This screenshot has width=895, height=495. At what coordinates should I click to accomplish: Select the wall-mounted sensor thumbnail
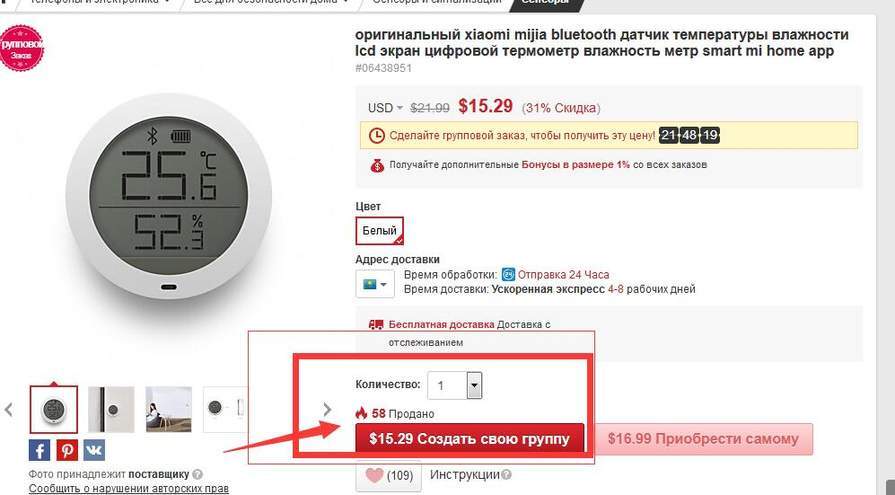pyautogui.click(x=111, y=409)
